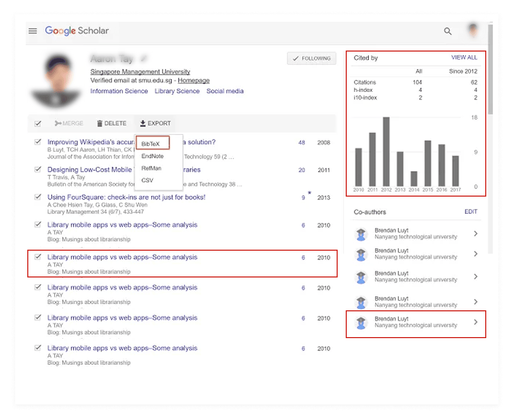This screenshot has height=420, width=509.
Task: Open the Homepage link
Action: pos(194,80)
